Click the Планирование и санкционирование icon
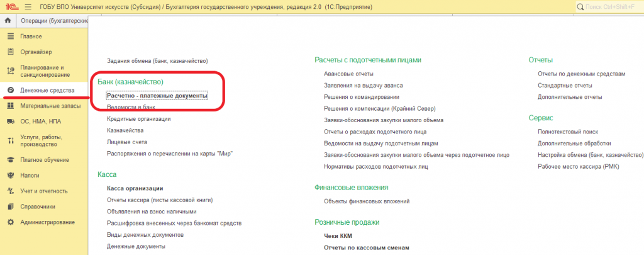 pyautogui.click(x=11, y=71)
